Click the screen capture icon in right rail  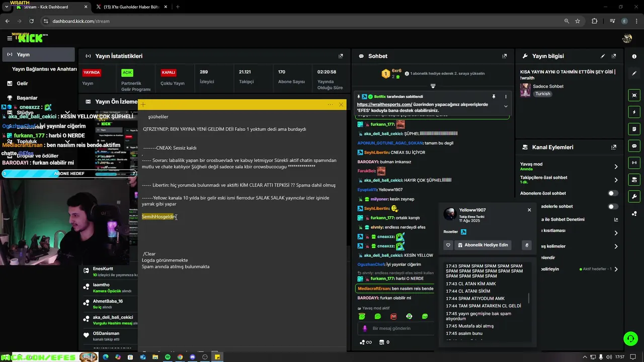634,95
